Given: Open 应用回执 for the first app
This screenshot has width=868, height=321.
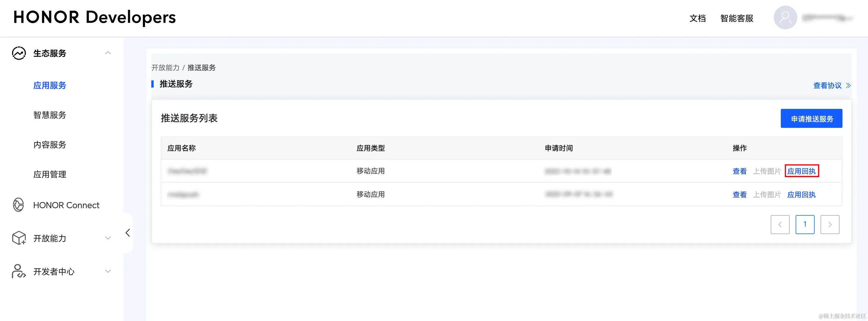Looking at the screenshot, I should 801,171.
